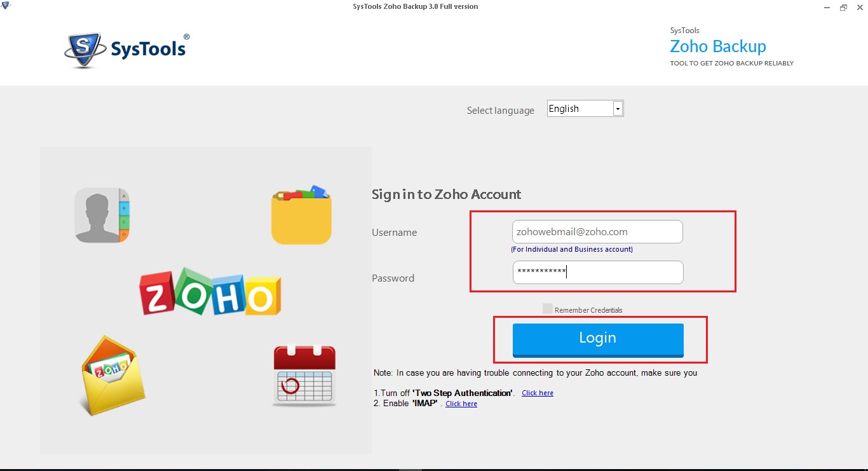Viewport: 868px width, 471px height.
Task: Click the small shield icon in the title bar
Action: [x=6, y=4]
